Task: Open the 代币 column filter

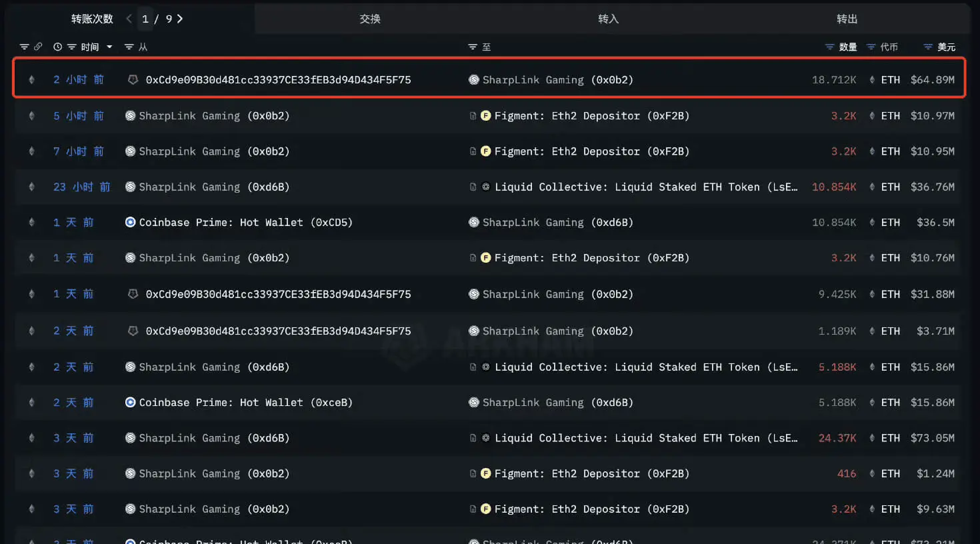Action: (x=871, y=47)
